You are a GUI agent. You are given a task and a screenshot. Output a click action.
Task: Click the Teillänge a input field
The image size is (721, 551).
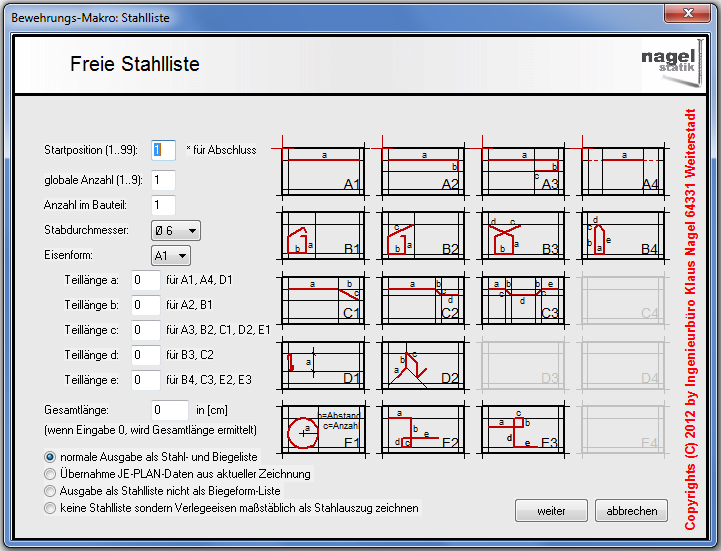tap(146, 280)
